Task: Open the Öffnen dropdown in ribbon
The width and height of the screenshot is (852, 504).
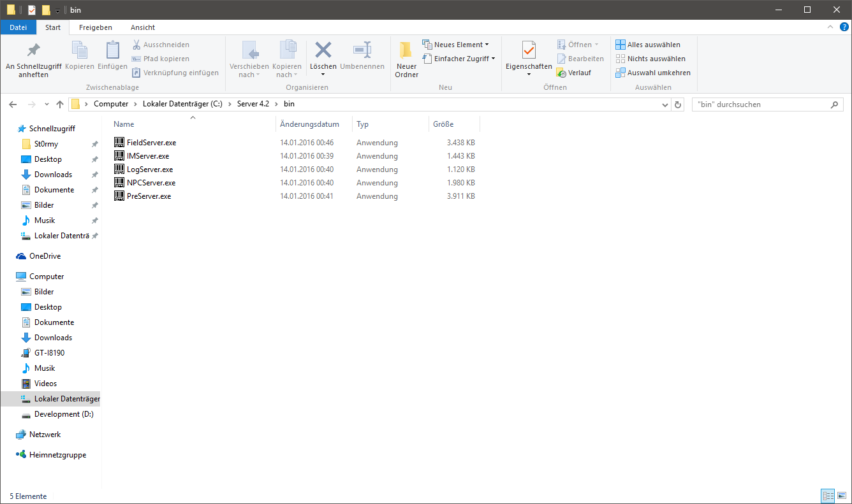Action: (x=578, y=45)
